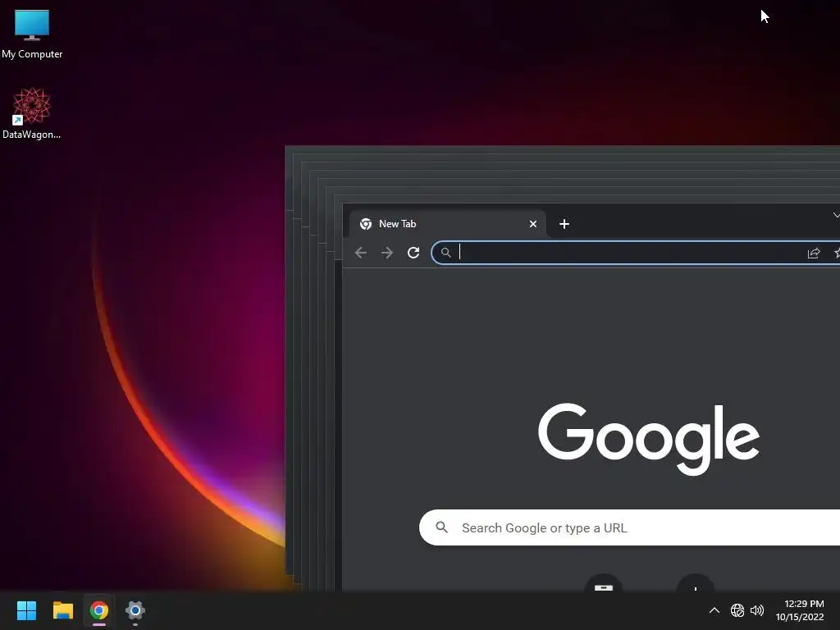Image resolution: width=840 pixels, height=630 pixels.
Task: Close the New Tab tab
Action: (x=533, y=224)
